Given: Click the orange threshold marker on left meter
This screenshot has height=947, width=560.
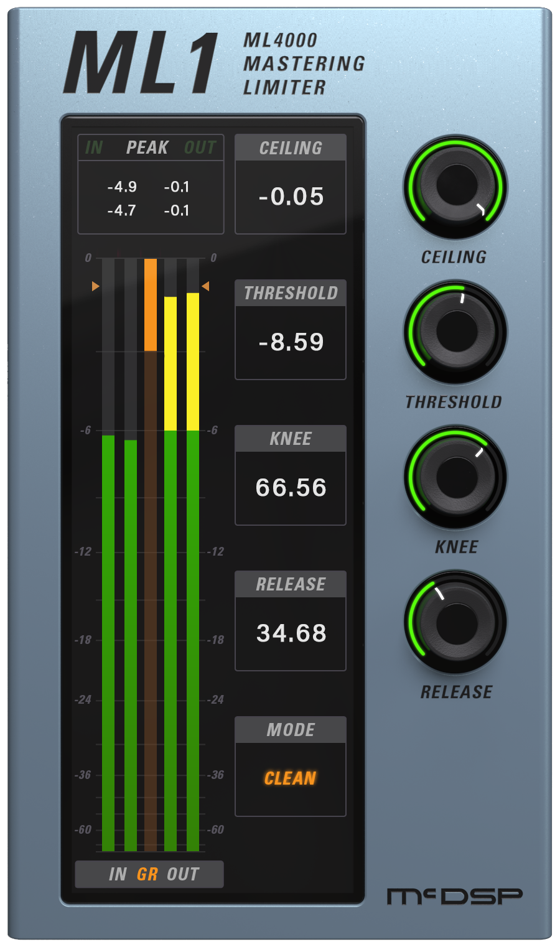Looking at the screenshot, I should [x=95, y=286].
